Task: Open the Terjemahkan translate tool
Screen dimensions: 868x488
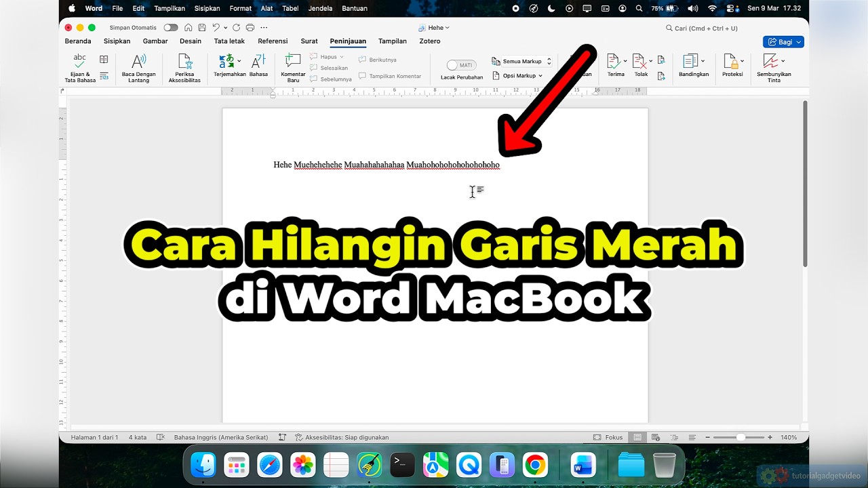Action: pyautogui.click(x=229, y=66)
